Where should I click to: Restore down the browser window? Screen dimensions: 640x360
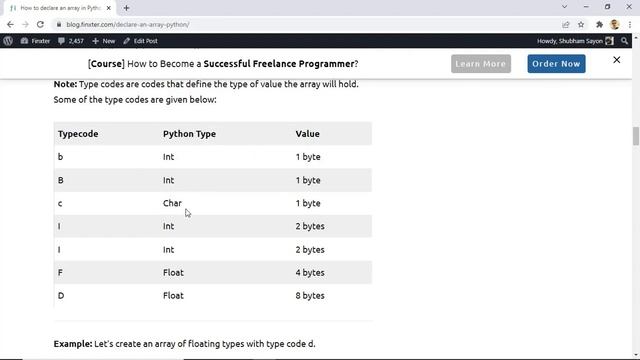click(x=607, y=7)
